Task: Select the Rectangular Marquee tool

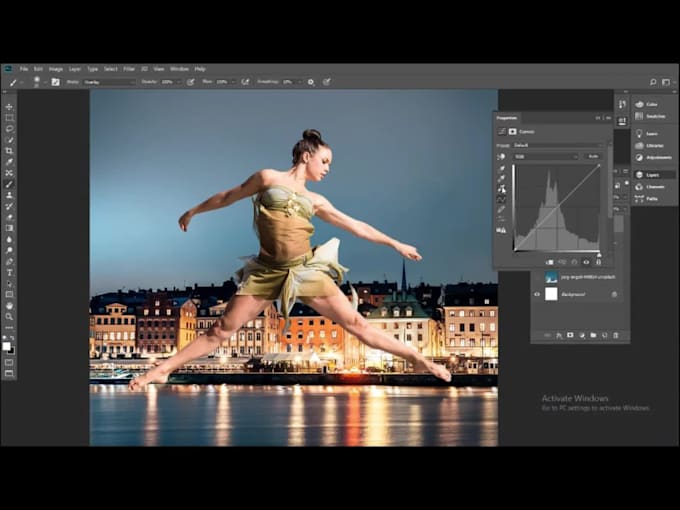Action: point(9,118)
